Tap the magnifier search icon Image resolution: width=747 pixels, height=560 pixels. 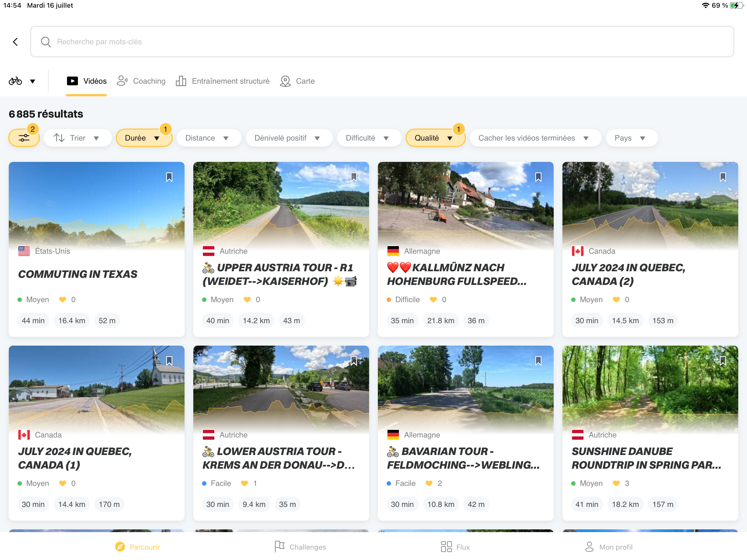[x=46, y=42]
